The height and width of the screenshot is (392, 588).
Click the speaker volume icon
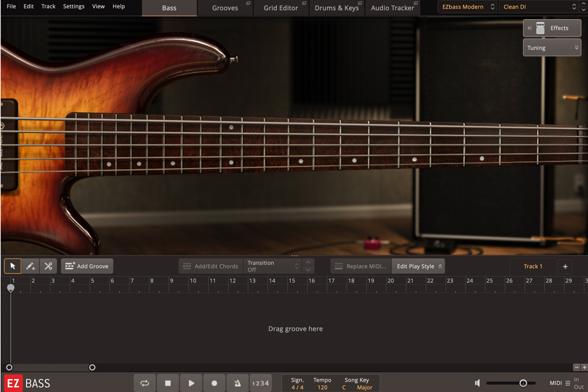(x=478, y=382)
